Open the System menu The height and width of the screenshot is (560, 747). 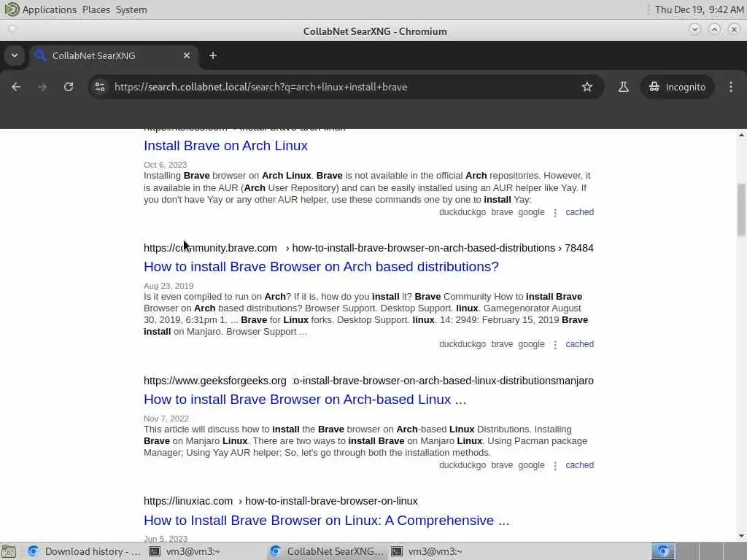(131, 9)
